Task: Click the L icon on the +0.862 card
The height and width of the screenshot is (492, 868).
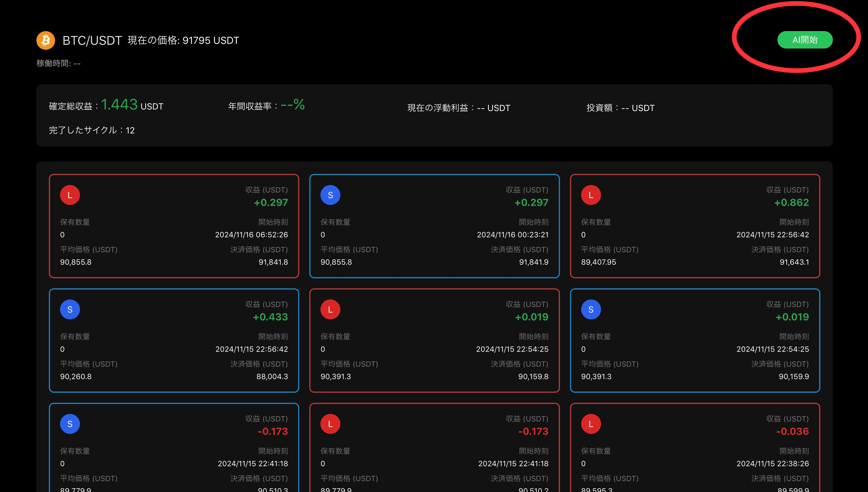Action: 591,195
